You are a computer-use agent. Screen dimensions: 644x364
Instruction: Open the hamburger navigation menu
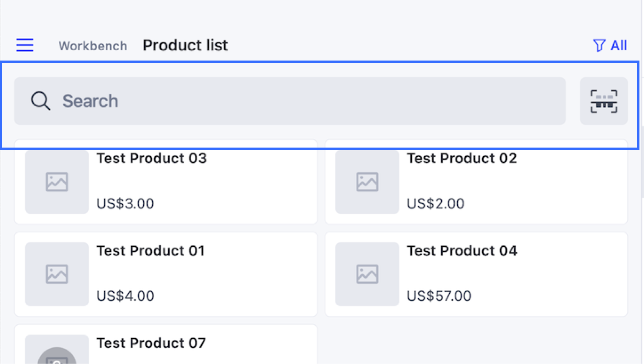[24, 45]
